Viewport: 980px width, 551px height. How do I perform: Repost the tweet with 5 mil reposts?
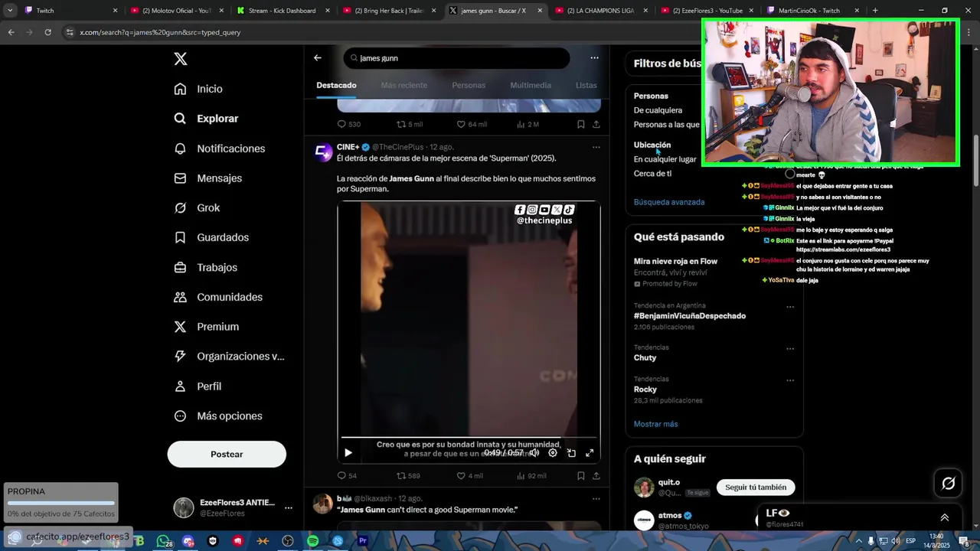410,124
